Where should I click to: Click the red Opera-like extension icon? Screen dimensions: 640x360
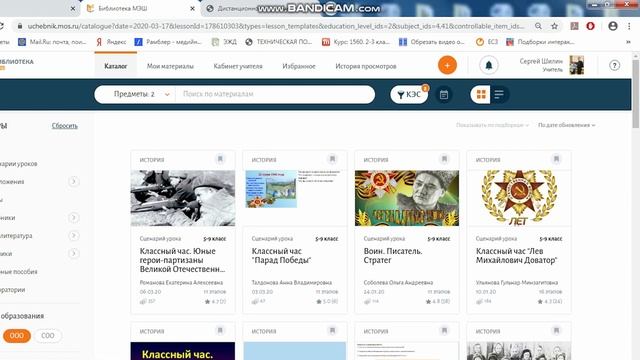[x=590, y=26]
